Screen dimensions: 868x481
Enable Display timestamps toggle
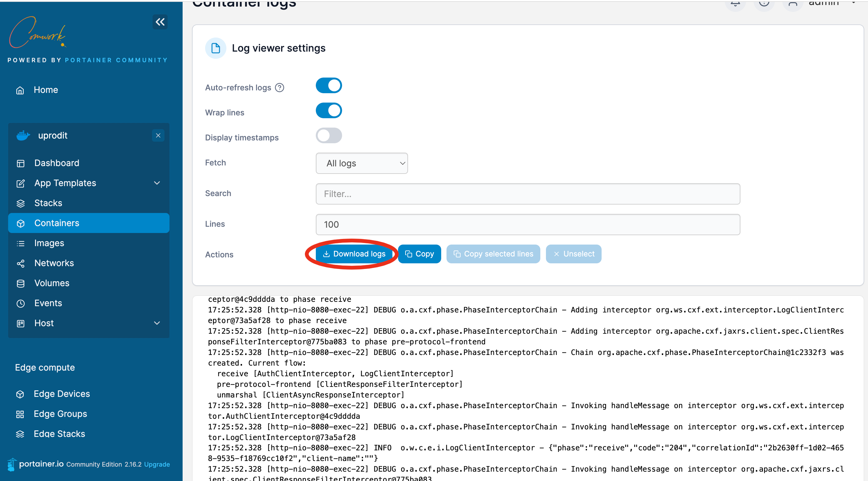(x=329, y=137)
